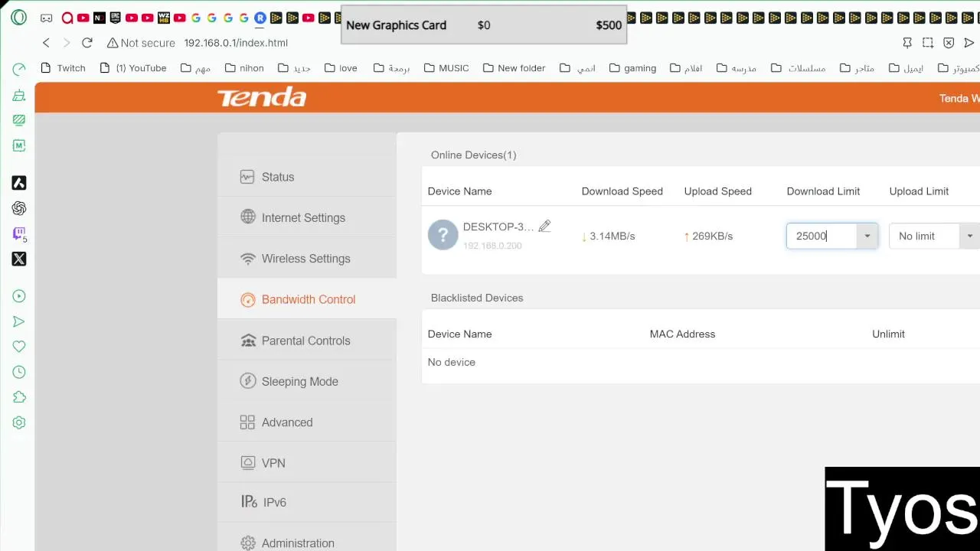Screen dimensions: 980x551
Task: Go forward to the next page
Action: 67,43
